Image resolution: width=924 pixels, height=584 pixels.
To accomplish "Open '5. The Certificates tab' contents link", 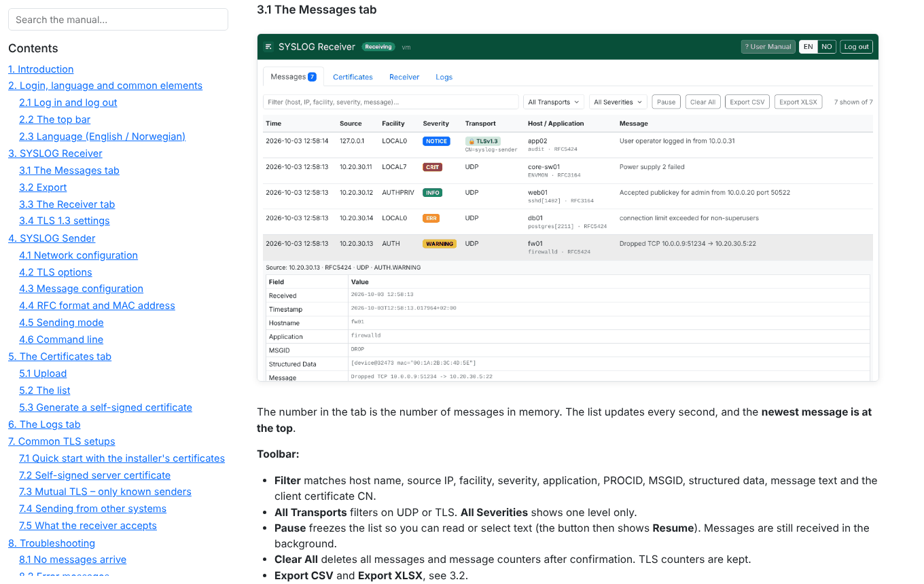I will click(60, 357).
